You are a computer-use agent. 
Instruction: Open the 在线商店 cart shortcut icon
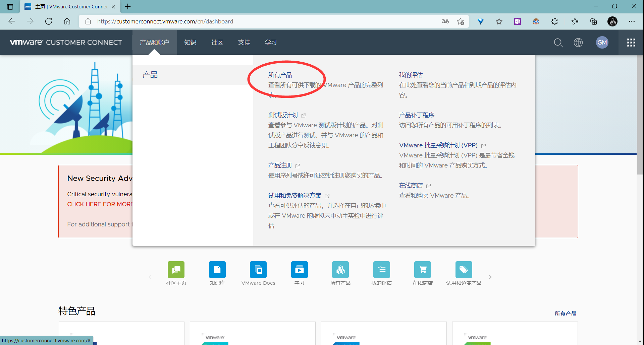(423, 270)
